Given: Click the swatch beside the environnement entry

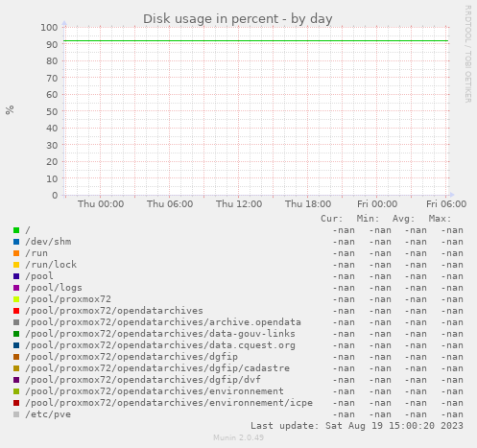Looking at the screenshot, I should 16,391.
